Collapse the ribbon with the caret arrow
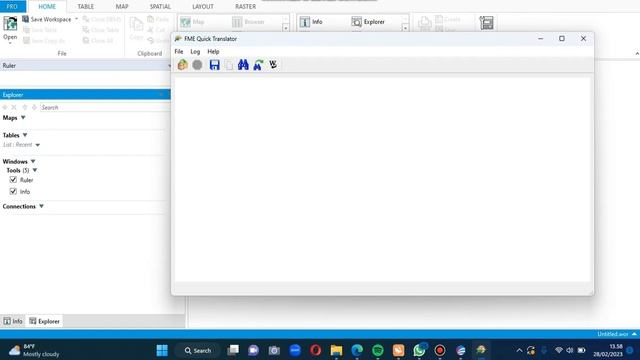Image resolution: width=640 pixels, height=360 pixels. [x=637, y=53]
